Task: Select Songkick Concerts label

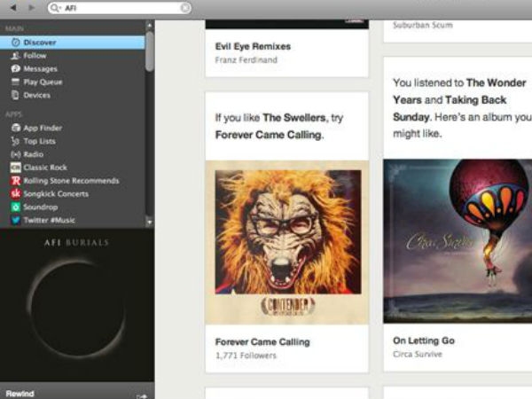Action: (x=56, y=194)
